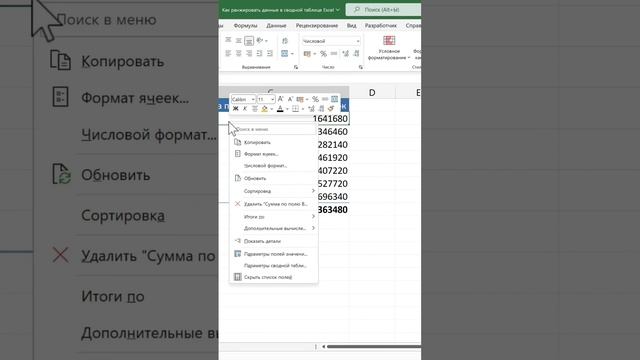Screen dimensions: 640x360
Task: Click decrease decimal in mini toolbar
Action: [x=321, y=109]
